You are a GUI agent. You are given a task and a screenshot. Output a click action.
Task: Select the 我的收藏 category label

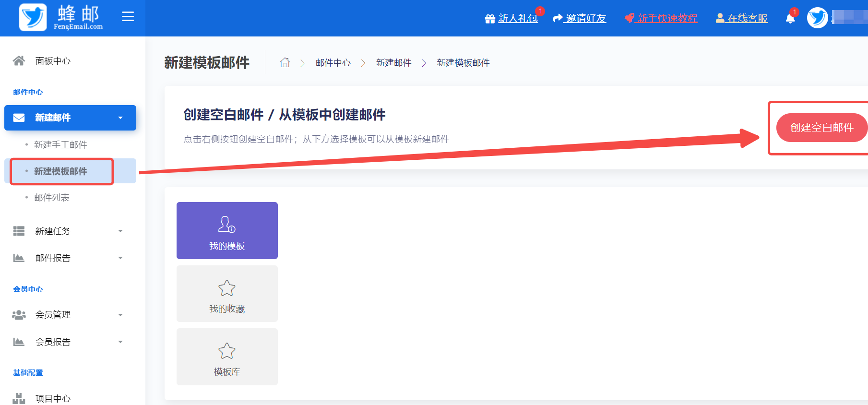pos(227,309)
